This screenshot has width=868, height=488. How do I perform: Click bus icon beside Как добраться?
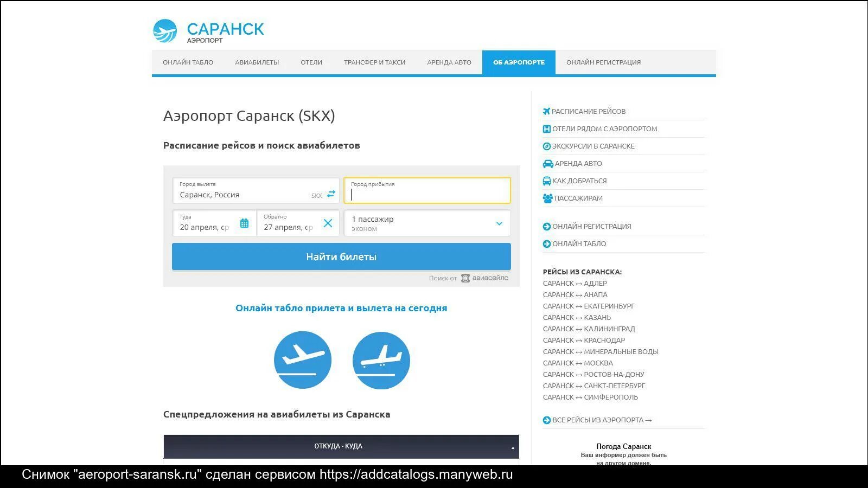(x=547, y=181)
